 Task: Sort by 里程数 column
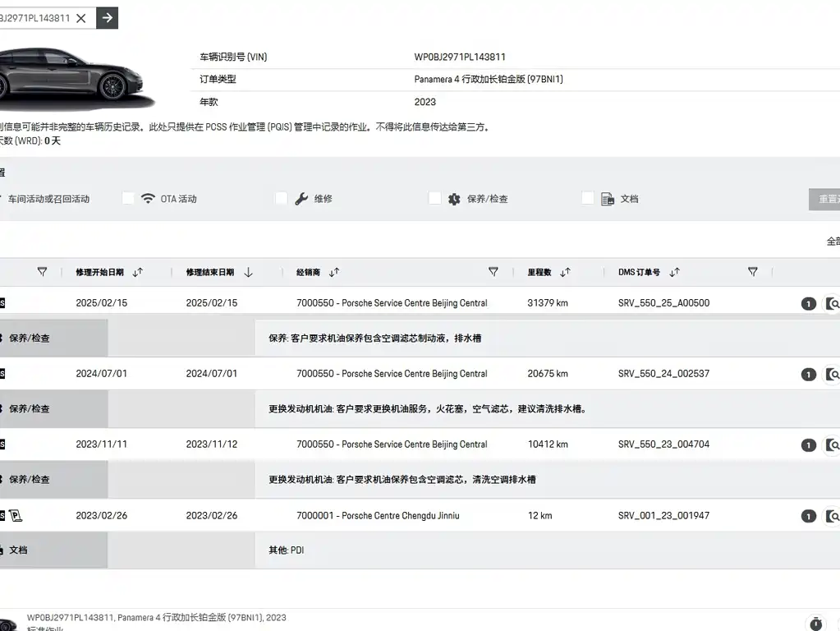click(x=565, y=272)
